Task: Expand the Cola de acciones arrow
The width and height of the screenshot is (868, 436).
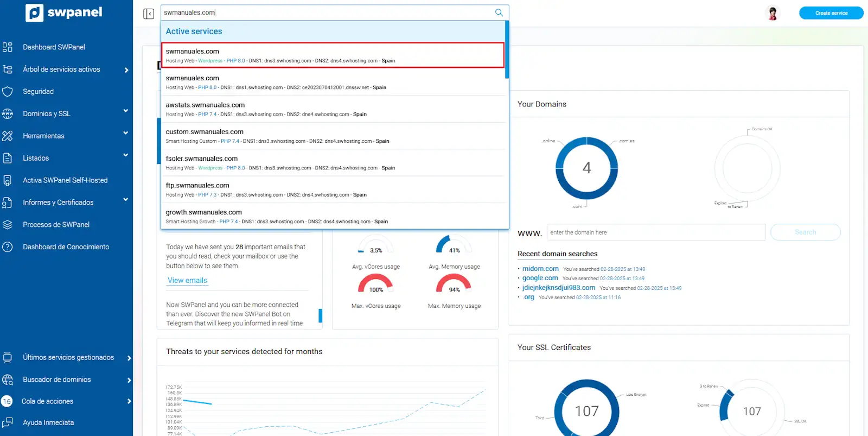Action: point(129,402)
